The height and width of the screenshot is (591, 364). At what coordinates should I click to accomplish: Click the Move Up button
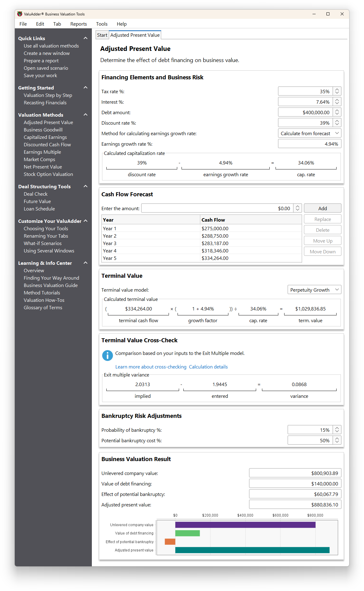pos(322,241)
